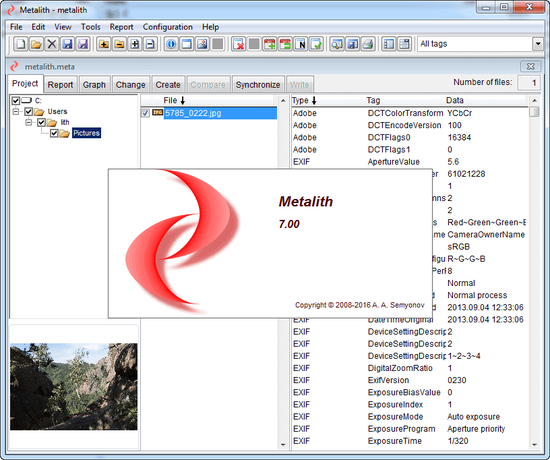The height and width of the screenshot is (460, 550).
Task: Switch to the Project tab
Action: point(25,84)
